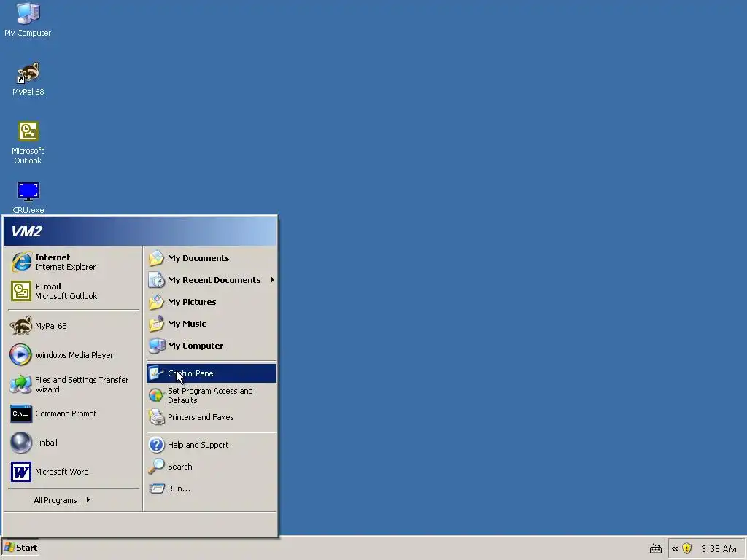This screenshot has width=747, height=560.
Task: Click the My Computer icon in Start menu
Action: point(156,346)
